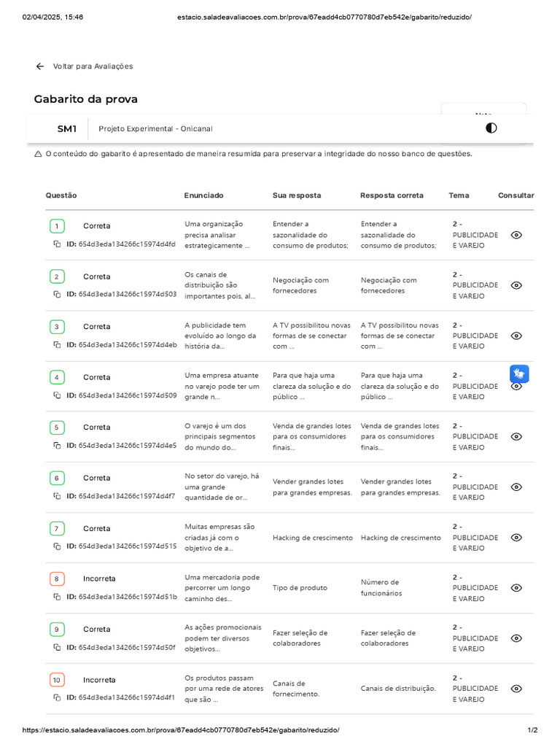Copy the ID of question 8

point(57,596)
